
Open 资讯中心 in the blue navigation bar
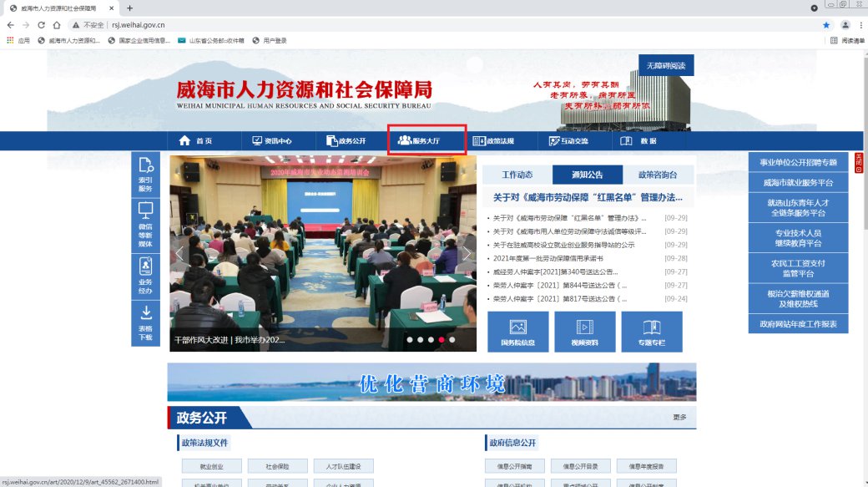[x=272, y=140]
